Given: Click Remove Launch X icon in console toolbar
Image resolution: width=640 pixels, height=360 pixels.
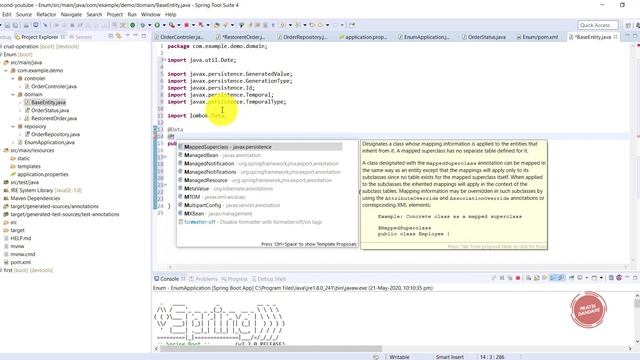Looking at the screenshot, I should click(x=502, y=278).
